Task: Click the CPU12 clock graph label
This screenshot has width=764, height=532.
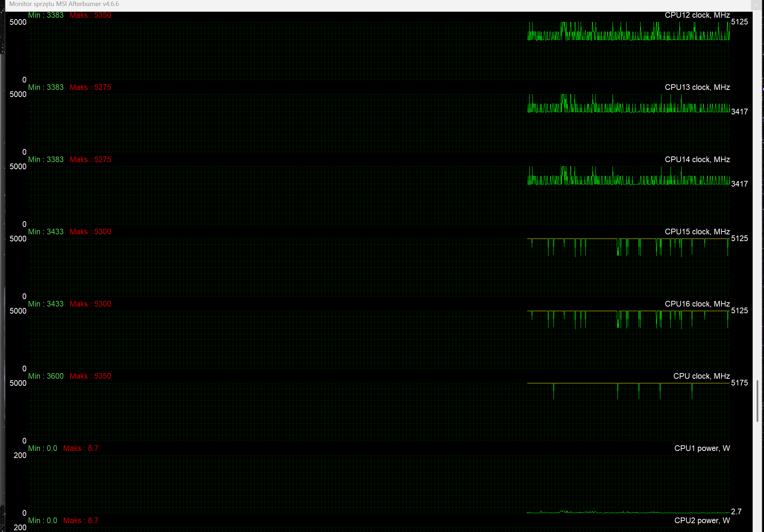Action: [x=697, y=15]
